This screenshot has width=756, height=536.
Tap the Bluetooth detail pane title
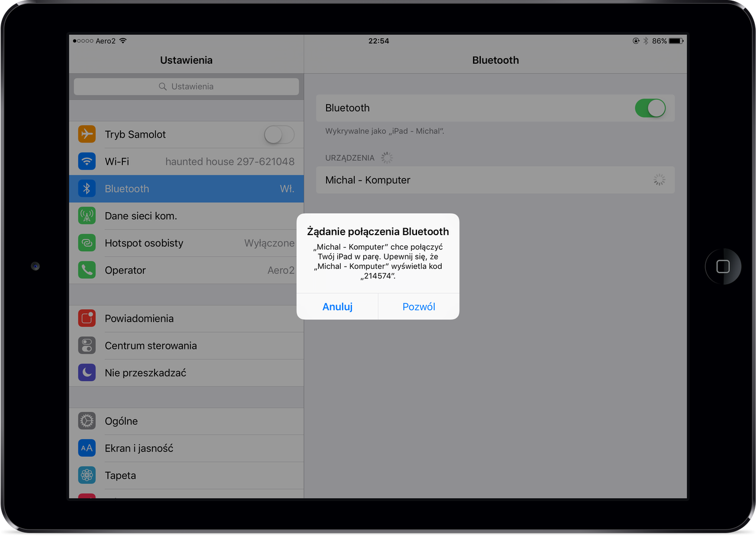coord(496,60)
